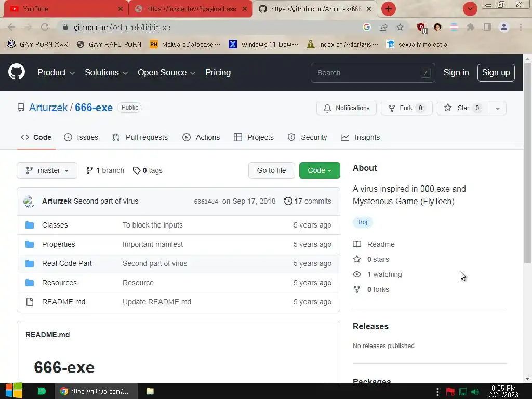
Task: Reload the page with browser refresh icon
Action: click(x=45, y=27)
